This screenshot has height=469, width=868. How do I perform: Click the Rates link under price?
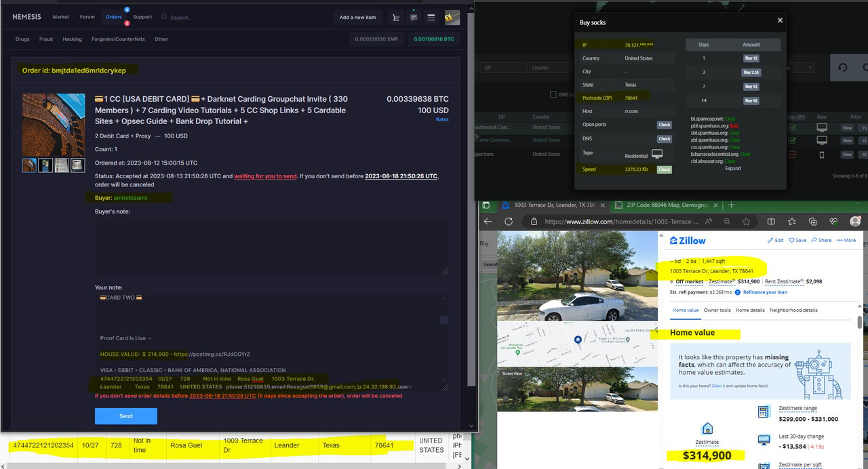click(442, 119)
